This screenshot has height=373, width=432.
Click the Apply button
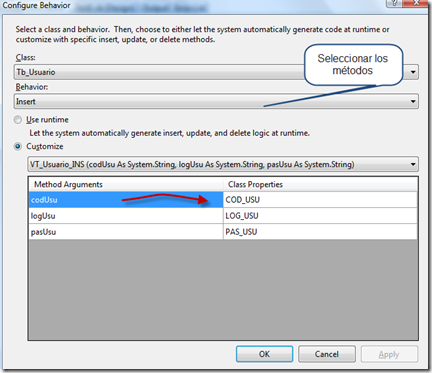(x=389, y=354)
